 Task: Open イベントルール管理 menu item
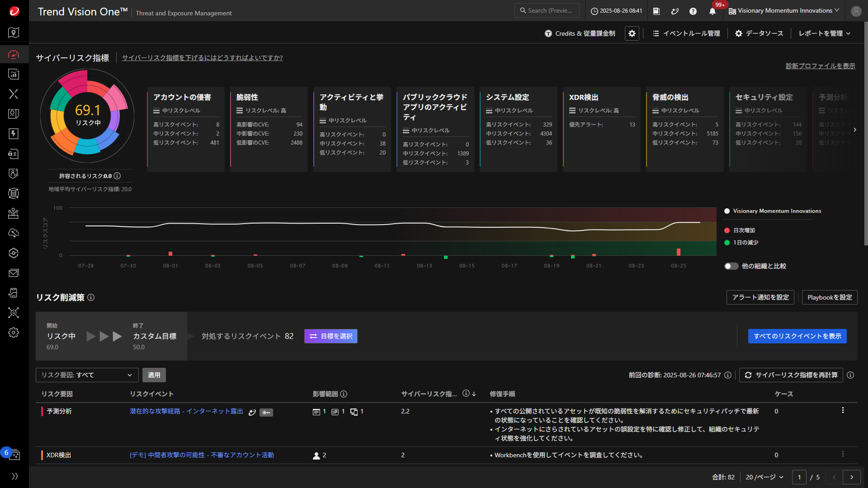(687, 33)
